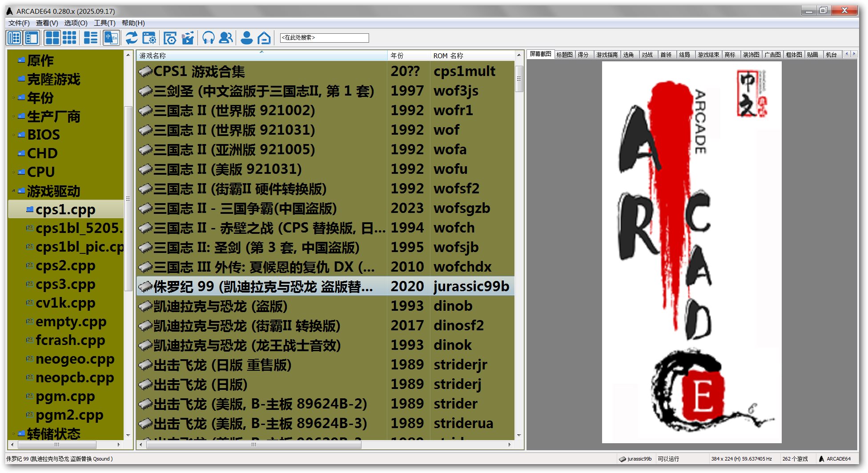This screenshot has height=473, width=868.
Task: Sort list by ROM 名称 column header
Action: coord(448,56)
